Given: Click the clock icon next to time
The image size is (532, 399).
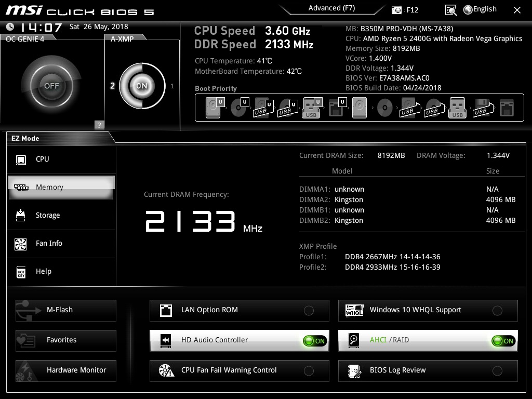Looking at the screenshot, I should pyautogui.click(x=10, y=26).
